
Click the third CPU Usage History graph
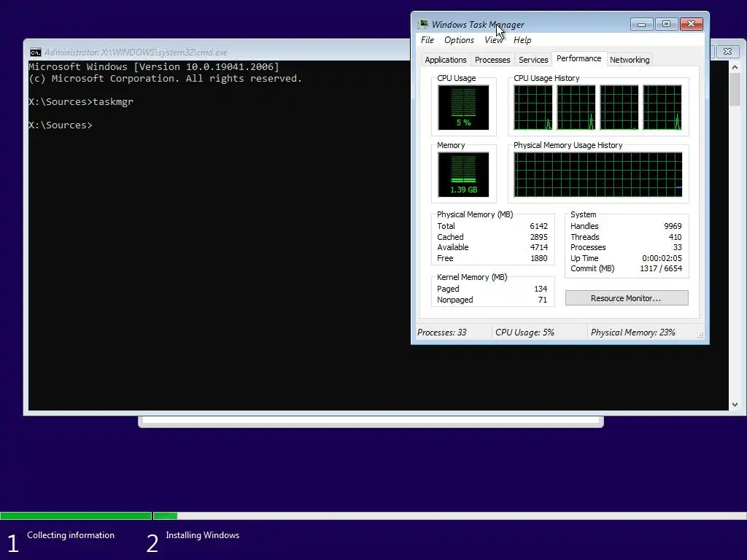tap(619, 107)
